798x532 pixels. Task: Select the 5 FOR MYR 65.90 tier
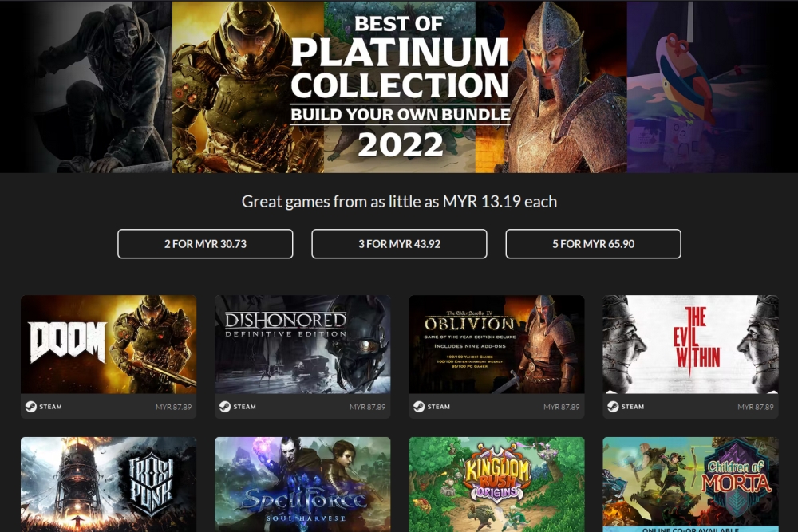coord(593,243)
